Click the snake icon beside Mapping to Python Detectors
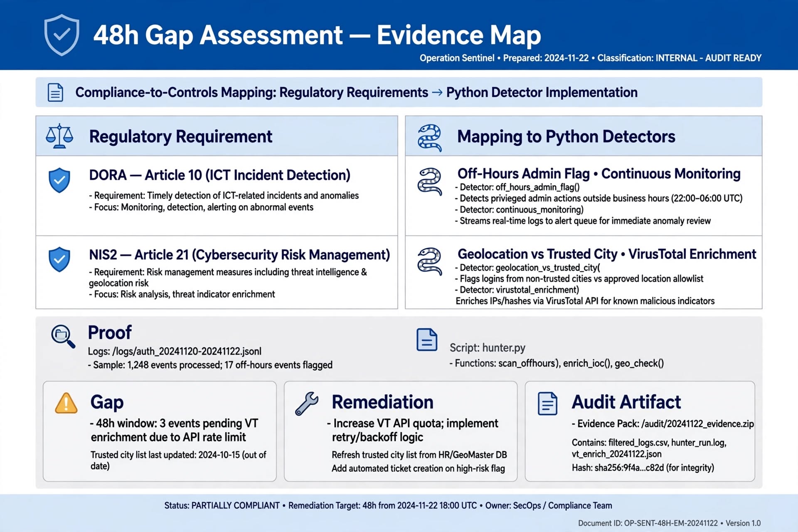The image size is (798, 532). click(x=429, y=138)
